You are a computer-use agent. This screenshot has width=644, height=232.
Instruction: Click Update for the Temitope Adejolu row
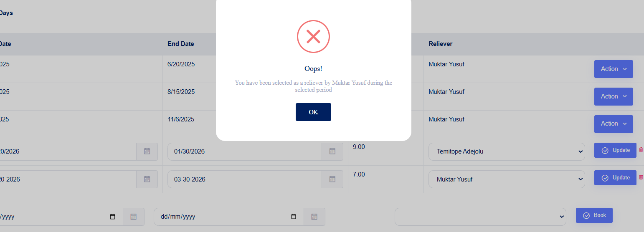coord(615,150)
